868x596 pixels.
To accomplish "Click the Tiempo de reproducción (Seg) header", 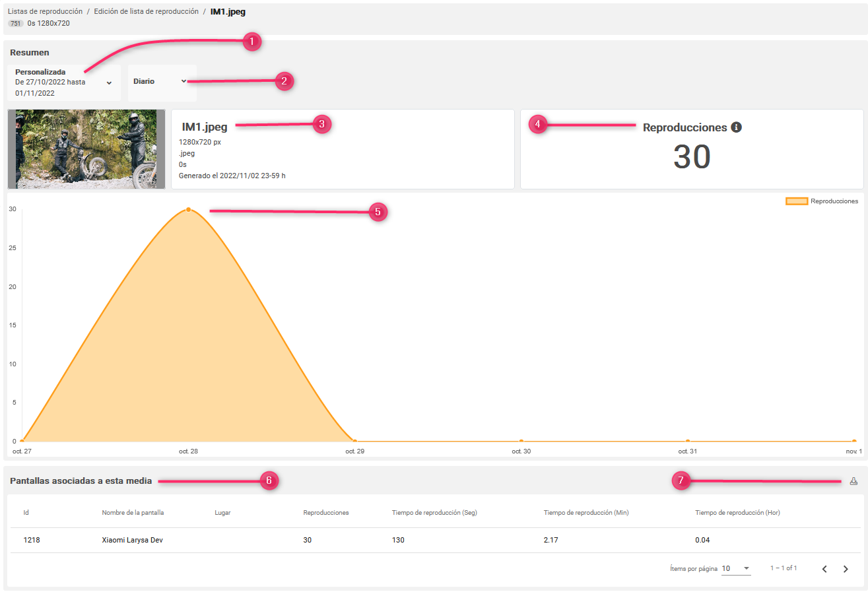I will (x=434, y=513).
